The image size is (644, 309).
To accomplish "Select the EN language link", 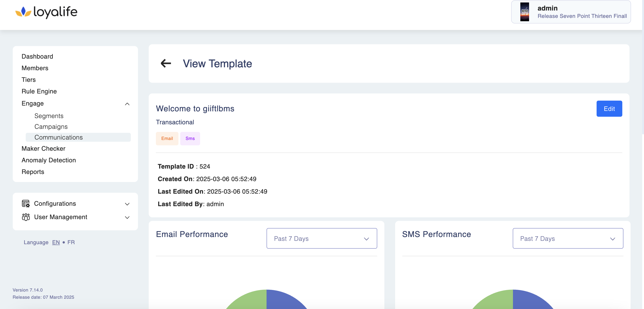I will coord(56,242).
